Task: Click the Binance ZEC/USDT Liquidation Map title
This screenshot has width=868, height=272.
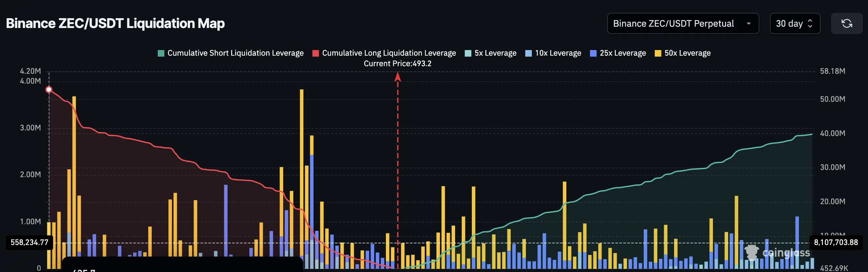Action: [x=115, y=23]
